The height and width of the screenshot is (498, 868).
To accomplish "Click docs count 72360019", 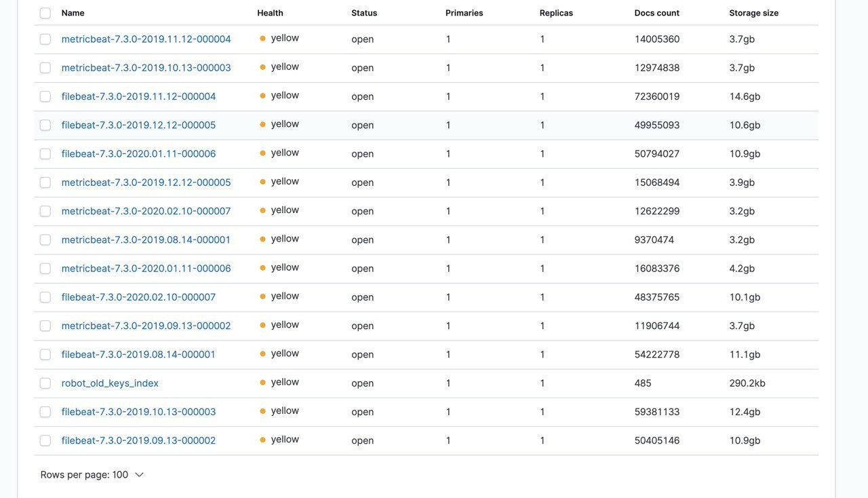I will tap(657, 96).
